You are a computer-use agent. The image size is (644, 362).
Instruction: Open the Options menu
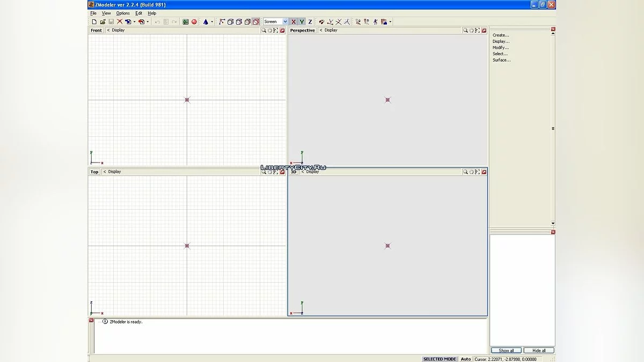point(122,13)
